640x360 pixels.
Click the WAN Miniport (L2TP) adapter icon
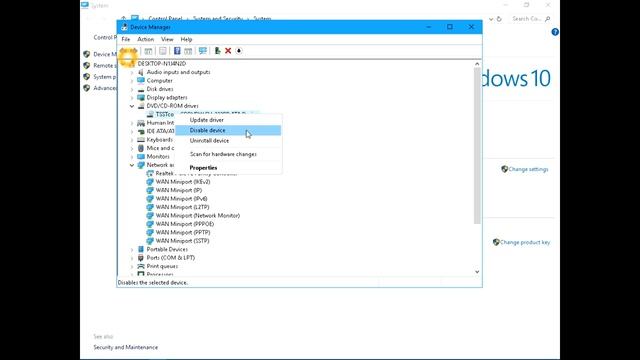(150, 207)
